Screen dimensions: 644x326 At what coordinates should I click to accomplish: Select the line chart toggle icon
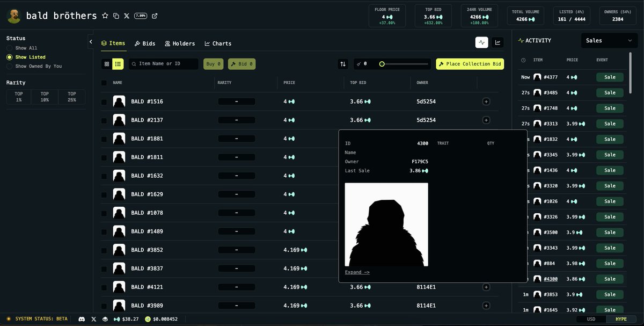coord(497,42)
